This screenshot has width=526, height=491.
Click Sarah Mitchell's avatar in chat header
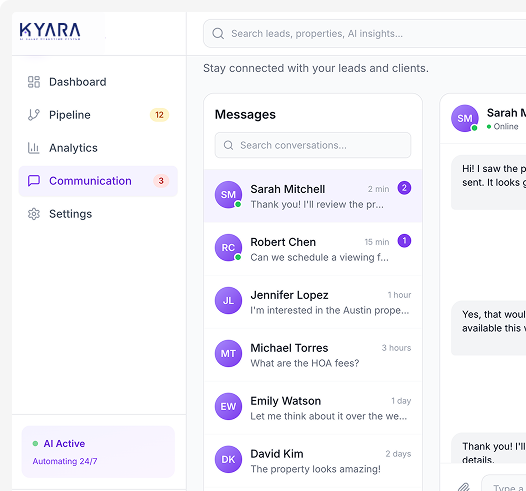465,118
